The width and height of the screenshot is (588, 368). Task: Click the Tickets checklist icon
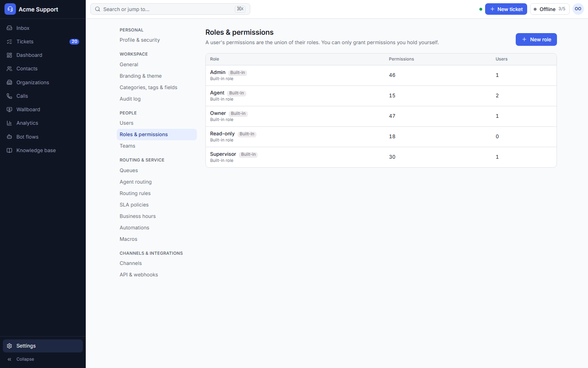click(x=9, y=42)
